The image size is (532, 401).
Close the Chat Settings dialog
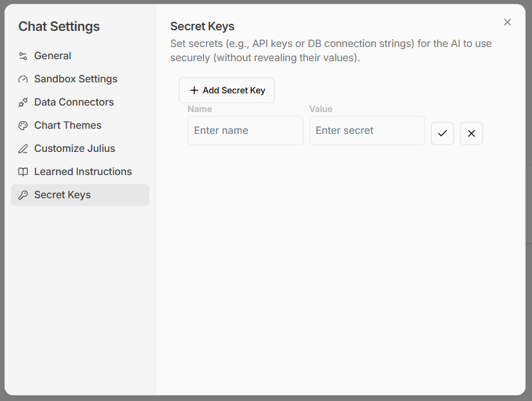coord(508,23)
